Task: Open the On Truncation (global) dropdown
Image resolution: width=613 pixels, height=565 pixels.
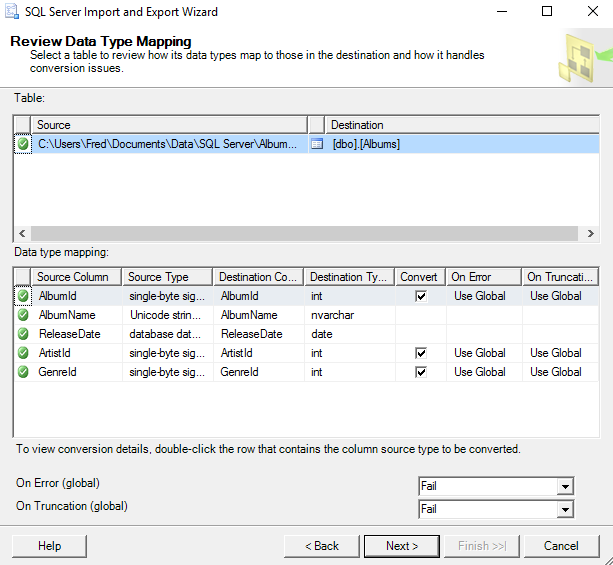Action: pos(565,509)
